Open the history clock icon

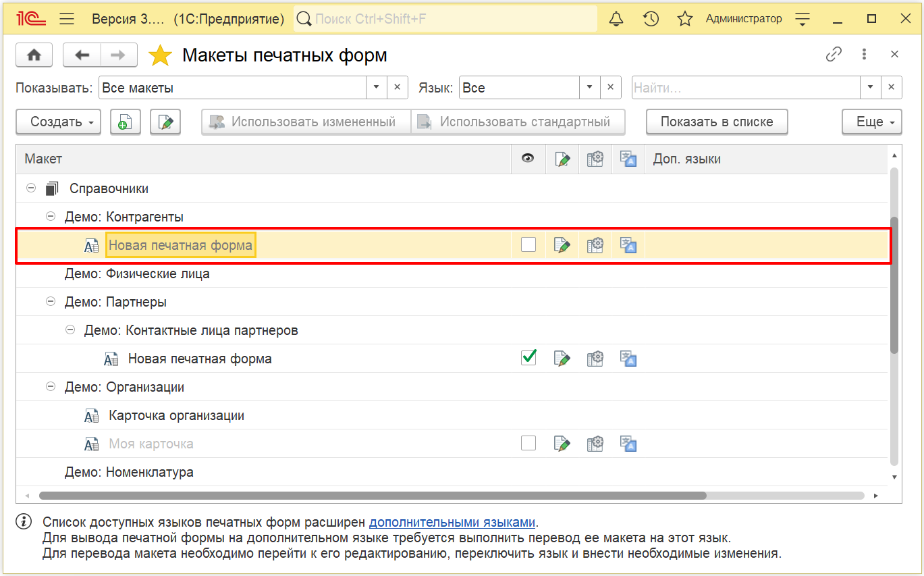(x=651, y=19)
